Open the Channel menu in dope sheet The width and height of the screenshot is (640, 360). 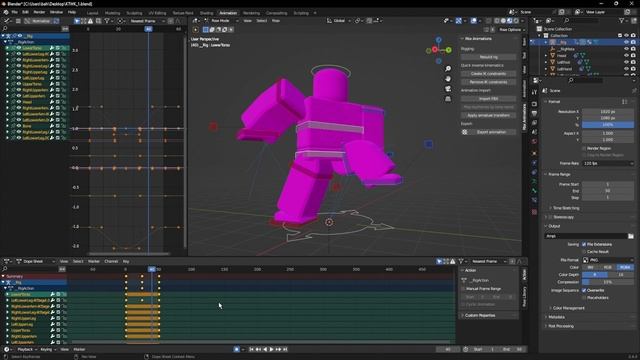click(x=111, y=261)
